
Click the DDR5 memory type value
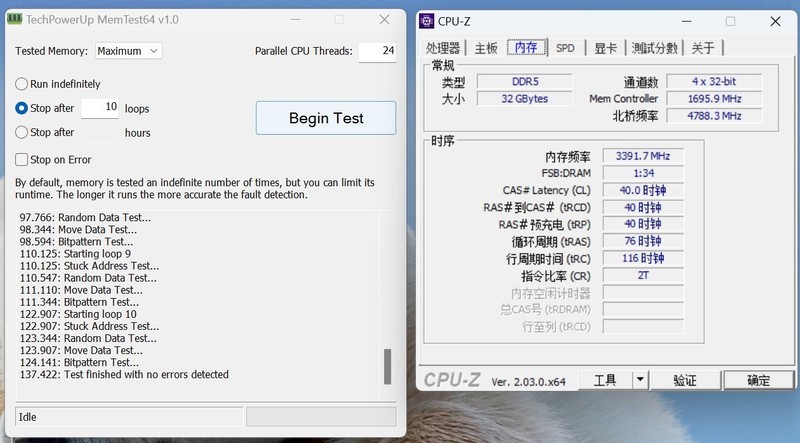point(524,82)
